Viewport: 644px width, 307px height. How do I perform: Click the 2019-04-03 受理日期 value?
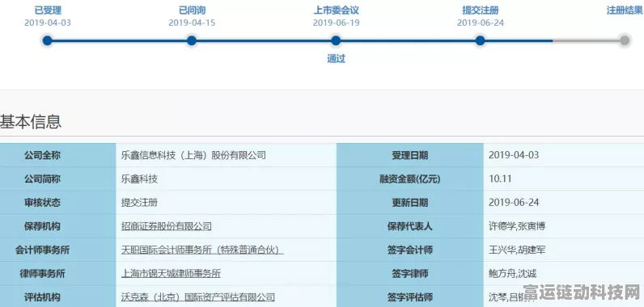[x=514, y=155]
